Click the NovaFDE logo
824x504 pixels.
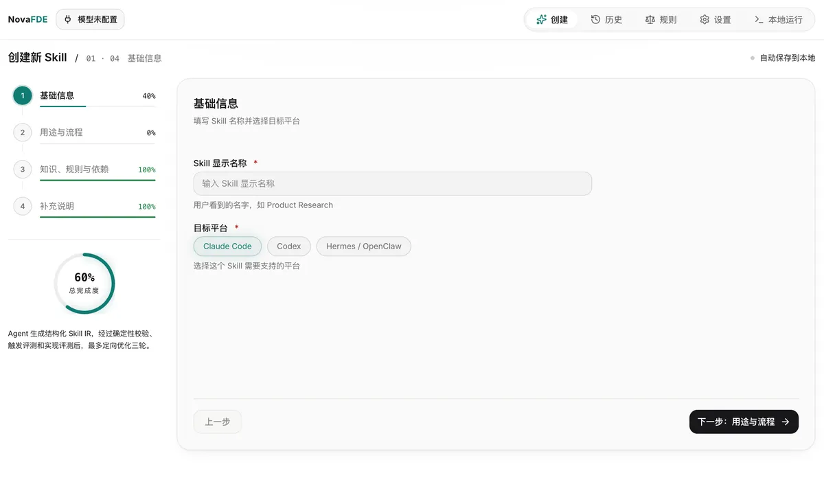coord(27,19)
